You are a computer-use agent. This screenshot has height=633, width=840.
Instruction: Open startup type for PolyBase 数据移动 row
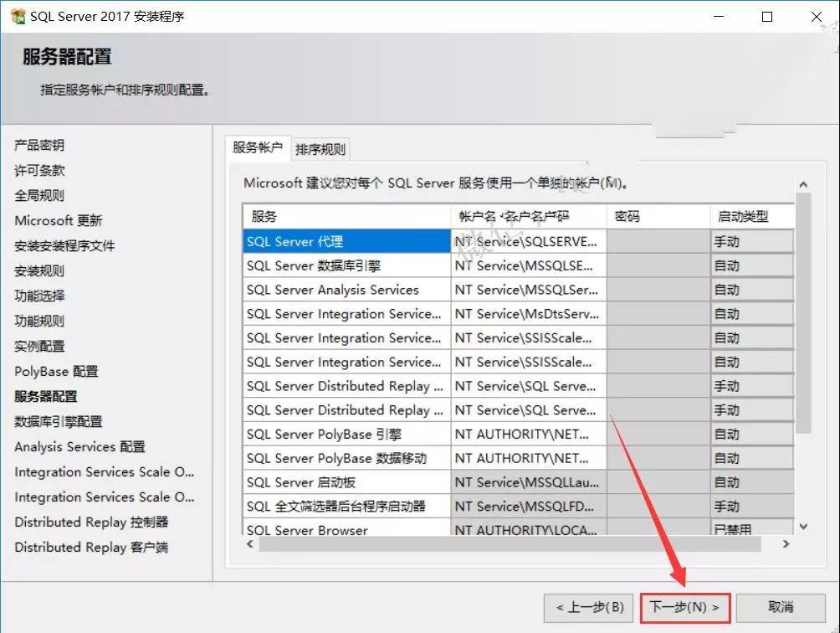pos(753,458)
